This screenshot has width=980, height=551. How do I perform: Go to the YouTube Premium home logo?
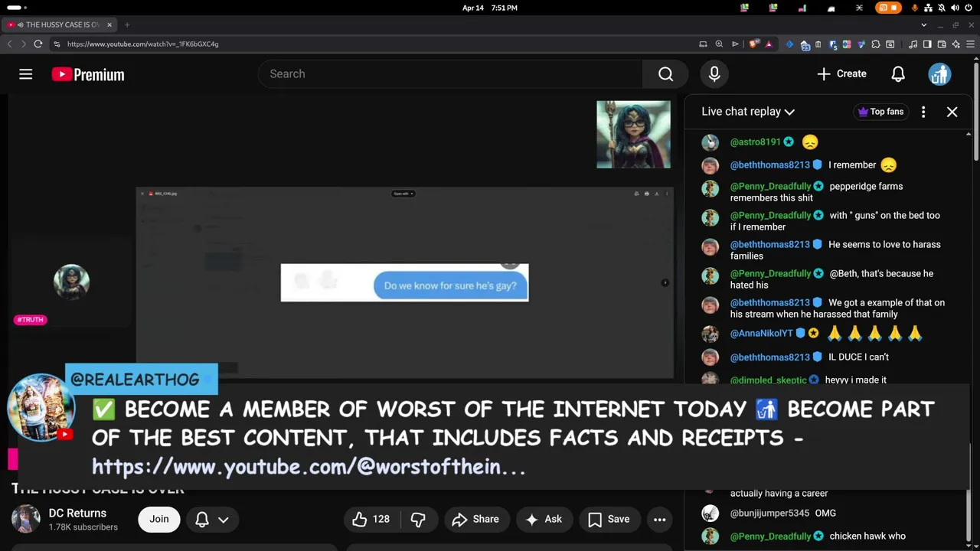point(88,74)
